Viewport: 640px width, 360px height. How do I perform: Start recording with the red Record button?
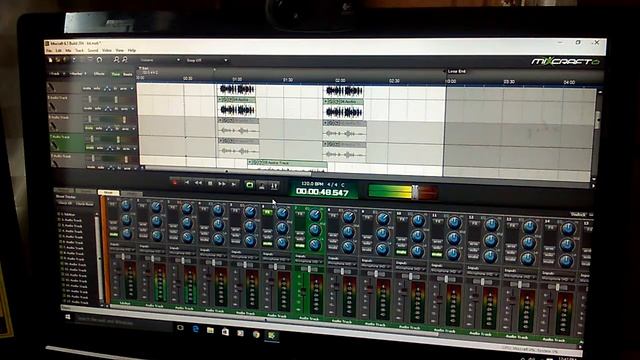[175, 183]
